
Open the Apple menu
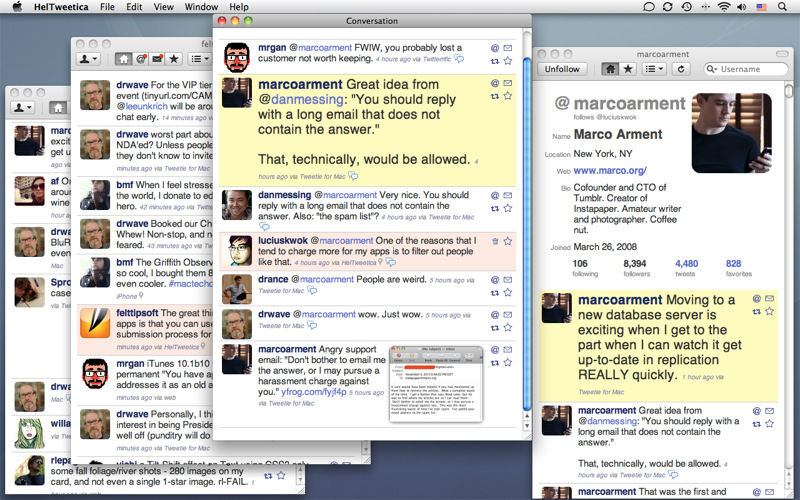(17, 7)
